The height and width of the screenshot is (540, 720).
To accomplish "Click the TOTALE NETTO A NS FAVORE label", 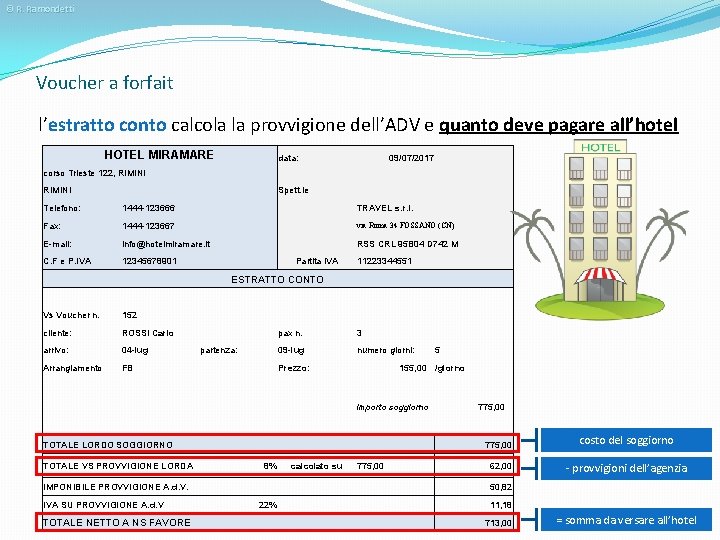I will (x=117, y=523).
